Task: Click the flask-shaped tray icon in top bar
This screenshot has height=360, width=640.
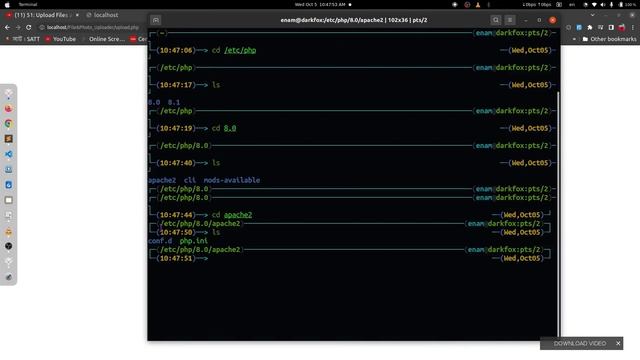Action: point(478,4)
